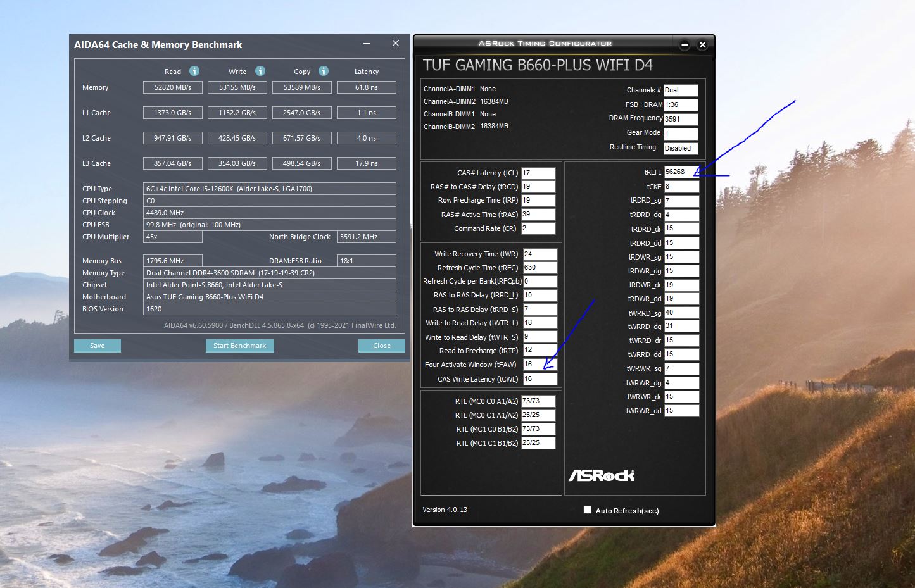Click the L3 Cache Copy value 498.54 GB/s
The height and width of the screenshot is (588, 915).
[x=302, y=163]
